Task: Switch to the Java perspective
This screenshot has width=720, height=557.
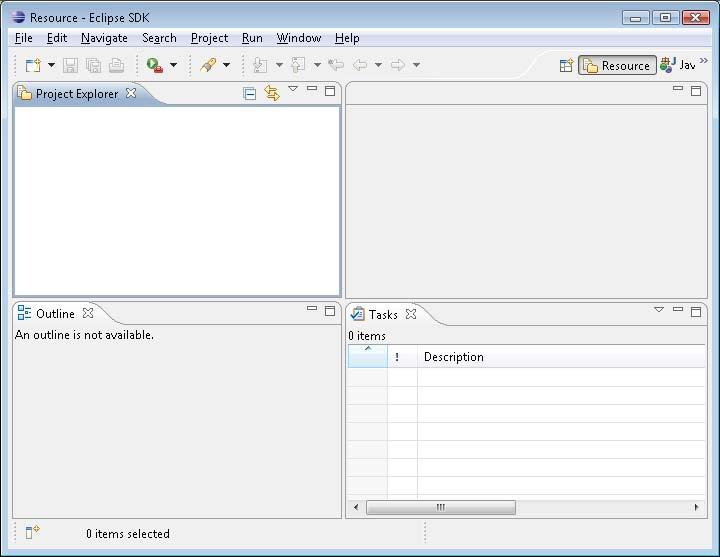Action: click(x=678, y=65)
